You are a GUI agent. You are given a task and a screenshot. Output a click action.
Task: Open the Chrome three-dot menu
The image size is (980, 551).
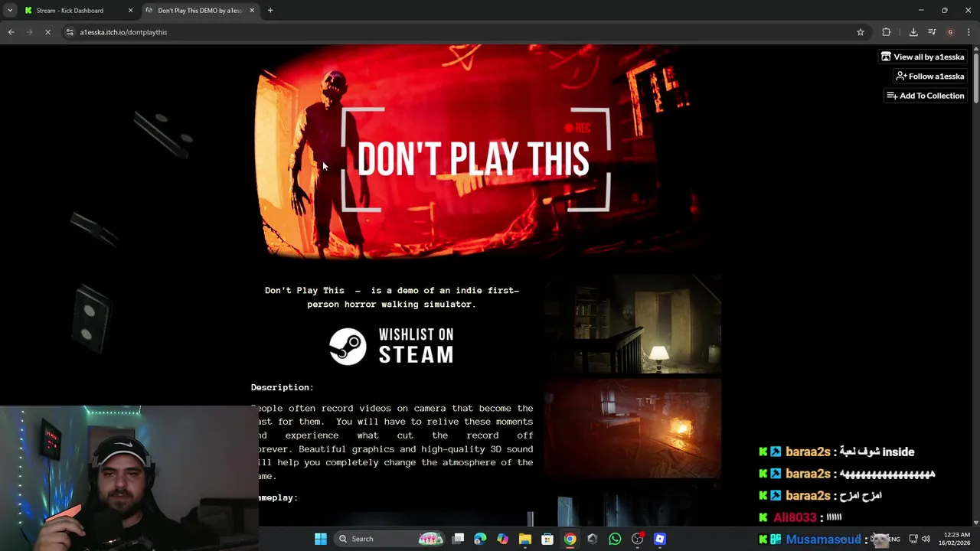969,32
